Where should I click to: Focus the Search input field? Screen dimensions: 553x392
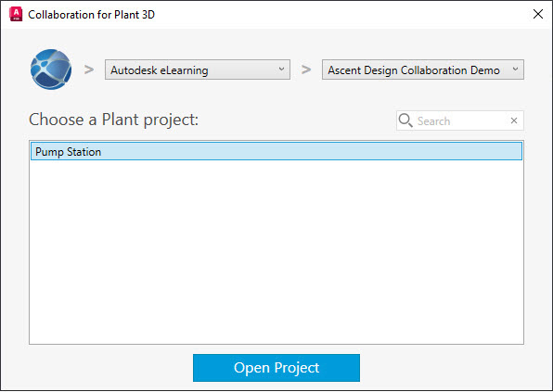459,120
